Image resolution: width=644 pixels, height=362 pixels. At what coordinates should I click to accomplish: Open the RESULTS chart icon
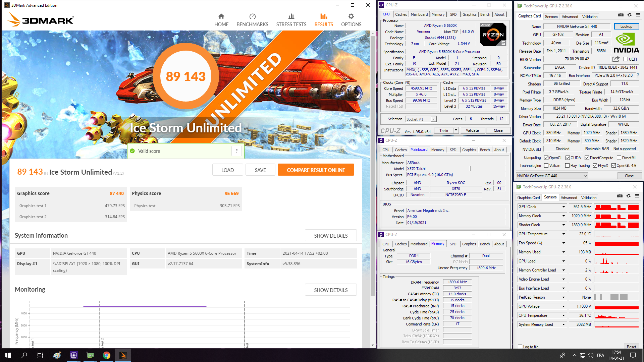tap(324, 16)
